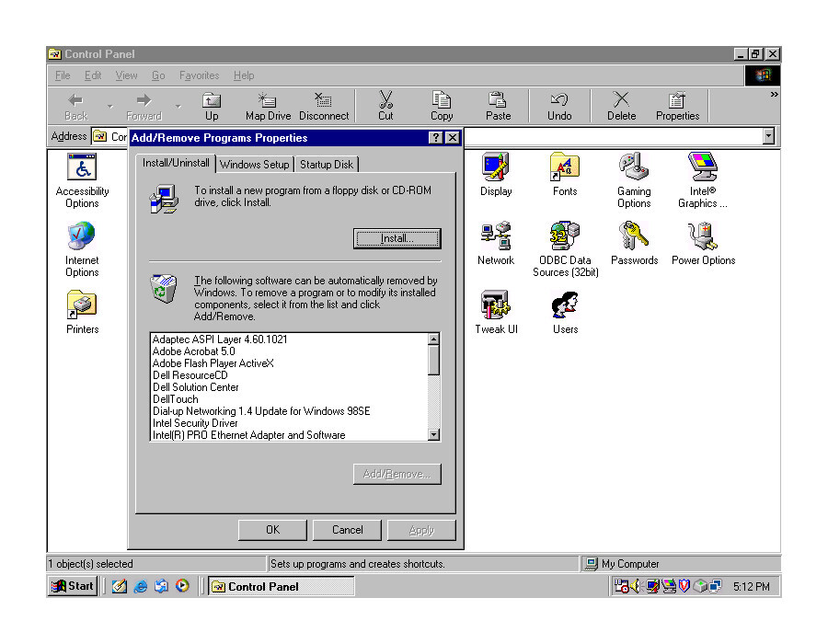The width and height of the screenshot is (828, 644).
Task: Click the Up toolbar button
Action: (x=212, y=107)
